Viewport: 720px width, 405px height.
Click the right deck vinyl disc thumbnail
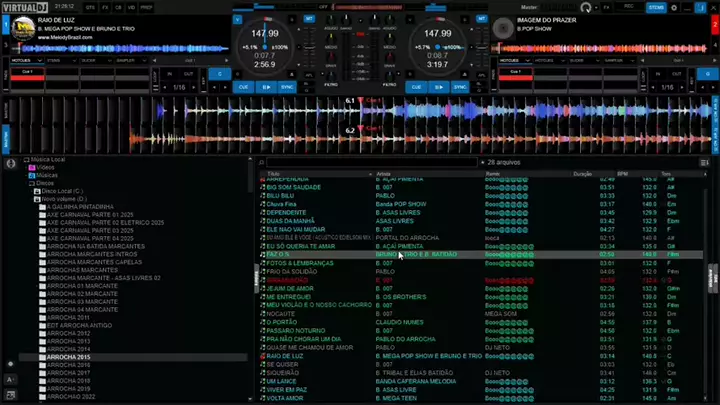tap(503, 28)
